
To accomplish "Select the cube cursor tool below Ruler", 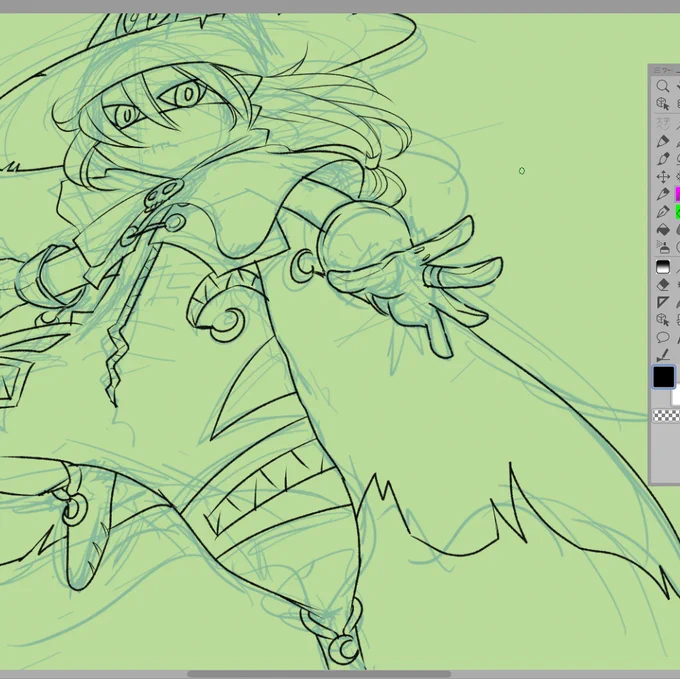I will (x=662, y=320).
